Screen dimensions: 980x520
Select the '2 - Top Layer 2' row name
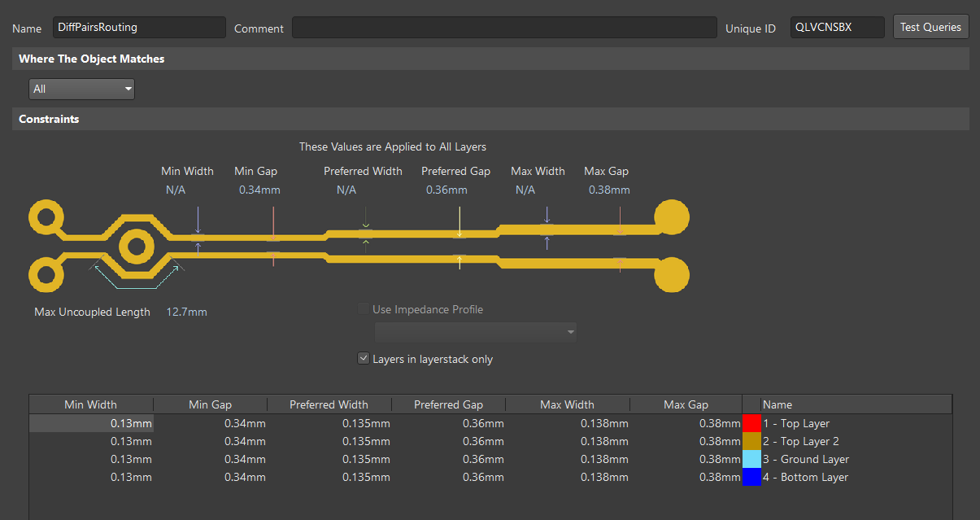pos(801,441)
